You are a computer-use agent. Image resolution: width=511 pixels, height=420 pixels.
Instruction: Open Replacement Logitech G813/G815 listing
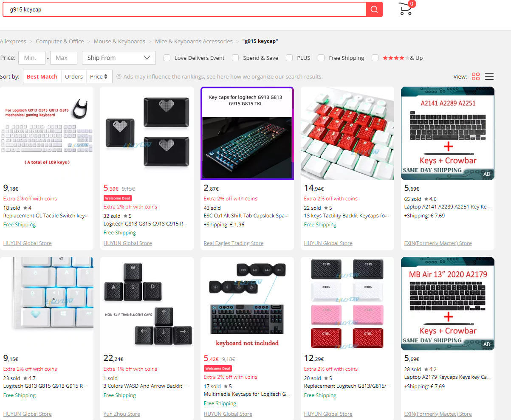347,386
